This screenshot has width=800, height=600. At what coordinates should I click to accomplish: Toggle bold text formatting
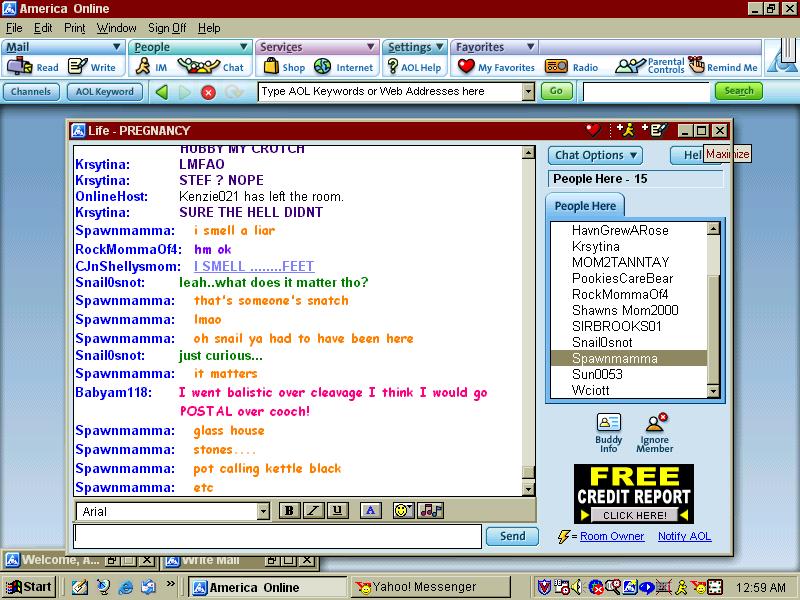point(289,510)
